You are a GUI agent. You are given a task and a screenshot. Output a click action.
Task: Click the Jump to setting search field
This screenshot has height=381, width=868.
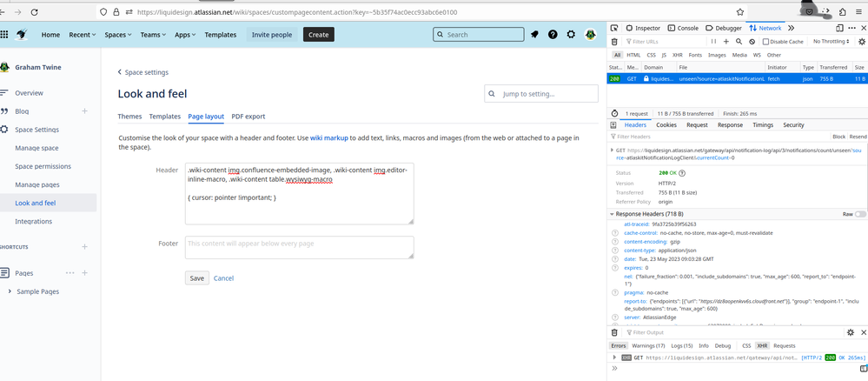tap(541, 94)
